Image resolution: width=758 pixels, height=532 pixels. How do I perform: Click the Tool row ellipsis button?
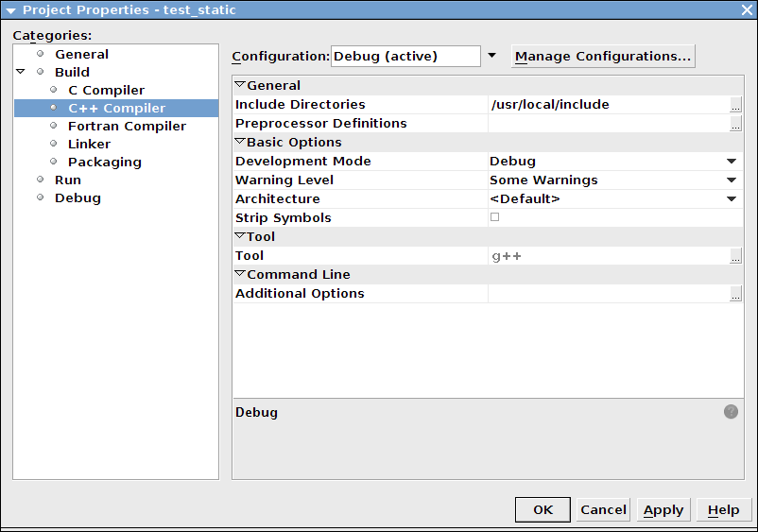pos(736,256)
